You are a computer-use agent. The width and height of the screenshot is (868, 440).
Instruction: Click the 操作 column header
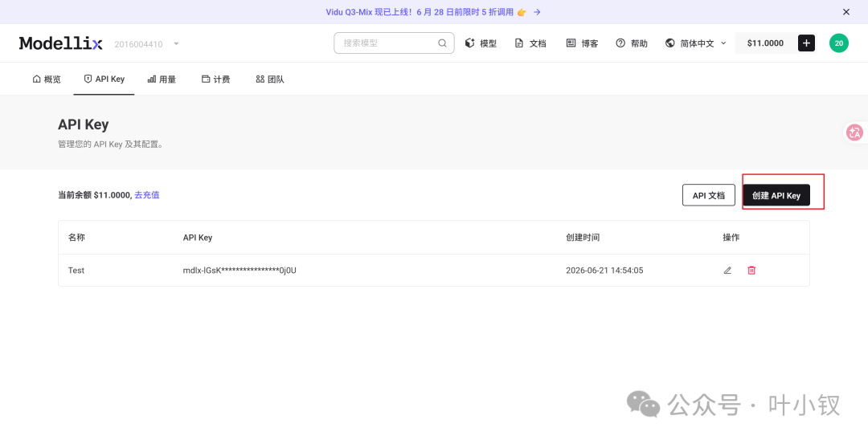pos(731,237)
